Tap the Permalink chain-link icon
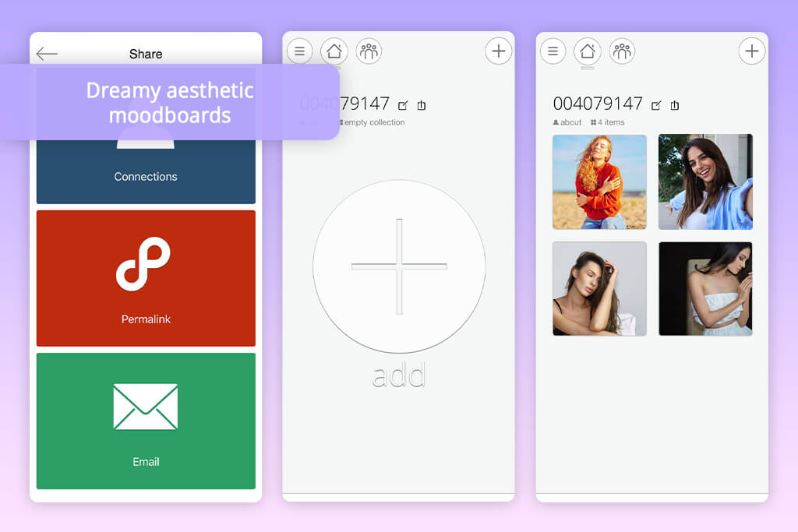Image resolution: width=798 pixels, height=532 pixels. click(143, 264)
